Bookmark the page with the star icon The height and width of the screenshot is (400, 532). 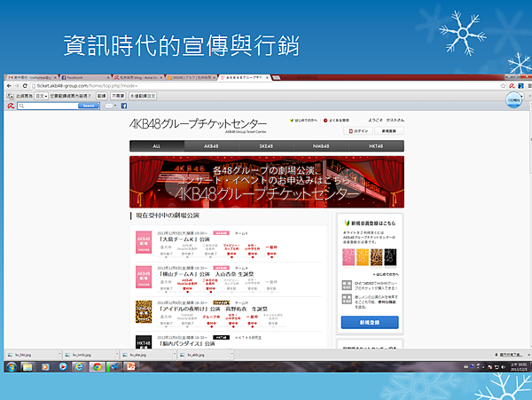pos(503,86)
